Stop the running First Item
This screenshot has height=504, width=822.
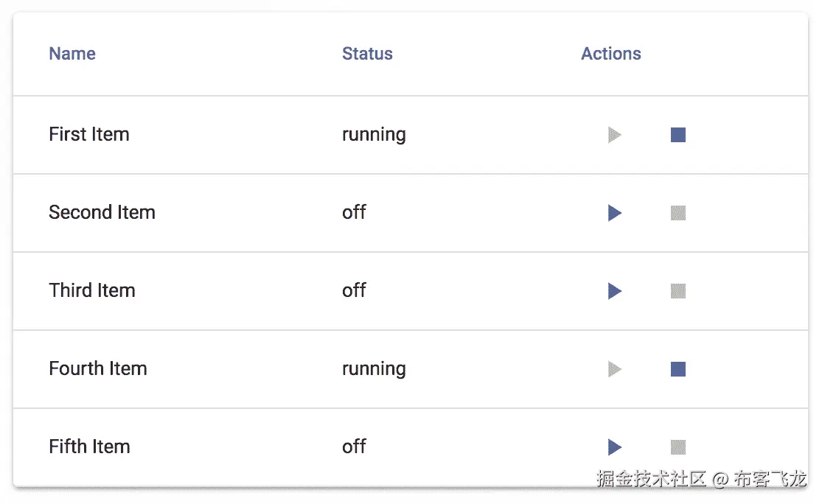[x=678, y=135]
